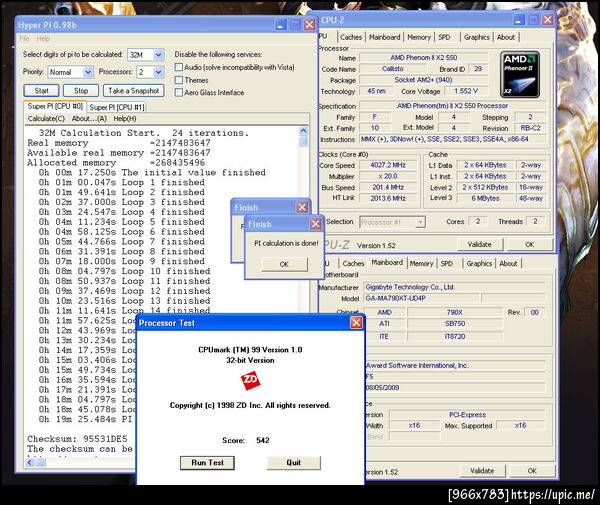Click OK in top CPU-Z window

pyautogui.click(x=530, y=244)
